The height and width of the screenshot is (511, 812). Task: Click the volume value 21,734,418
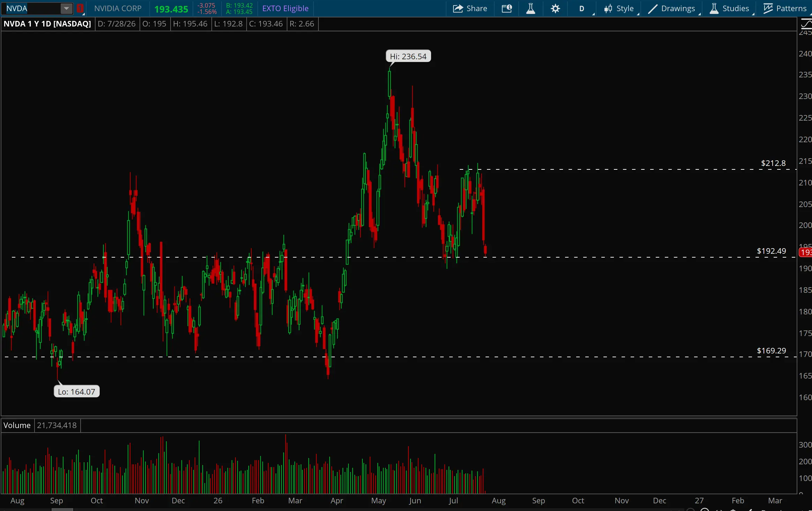[57, 425]
